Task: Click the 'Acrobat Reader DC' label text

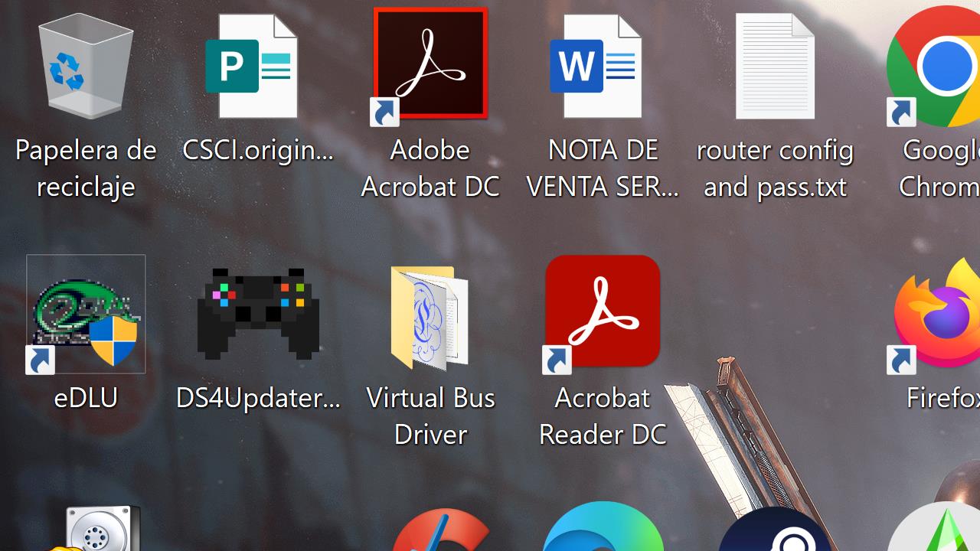Action: [603, 416]
